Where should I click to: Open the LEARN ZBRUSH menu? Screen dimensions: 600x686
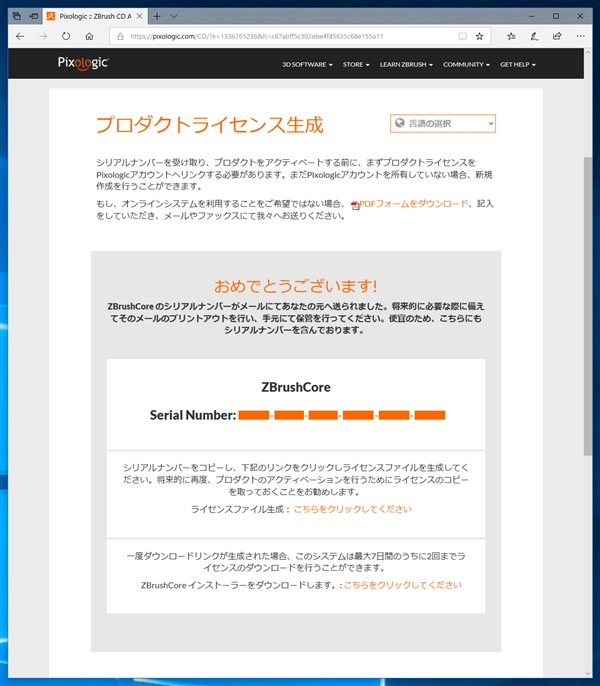(x=406, y=64)
